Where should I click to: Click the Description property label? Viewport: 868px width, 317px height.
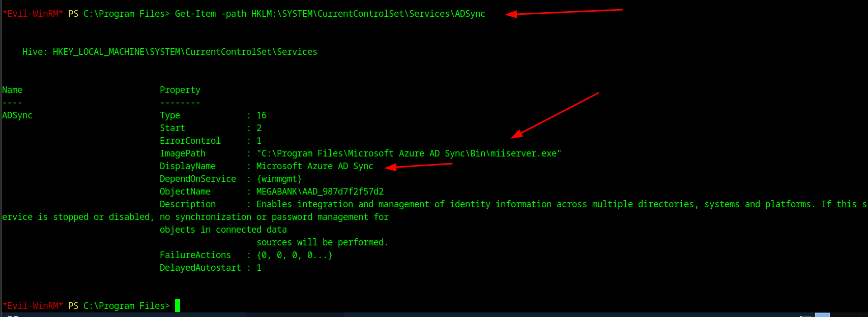(x=188, y=204)
